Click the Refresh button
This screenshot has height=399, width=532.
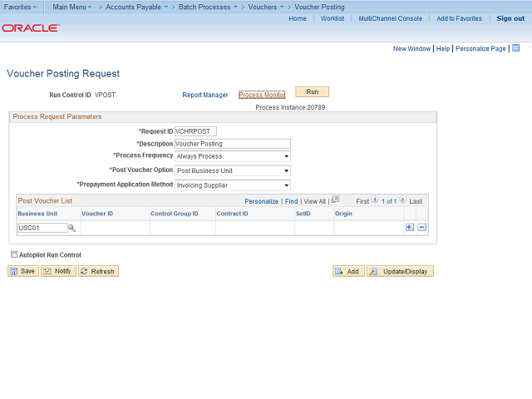coord(98,271)
